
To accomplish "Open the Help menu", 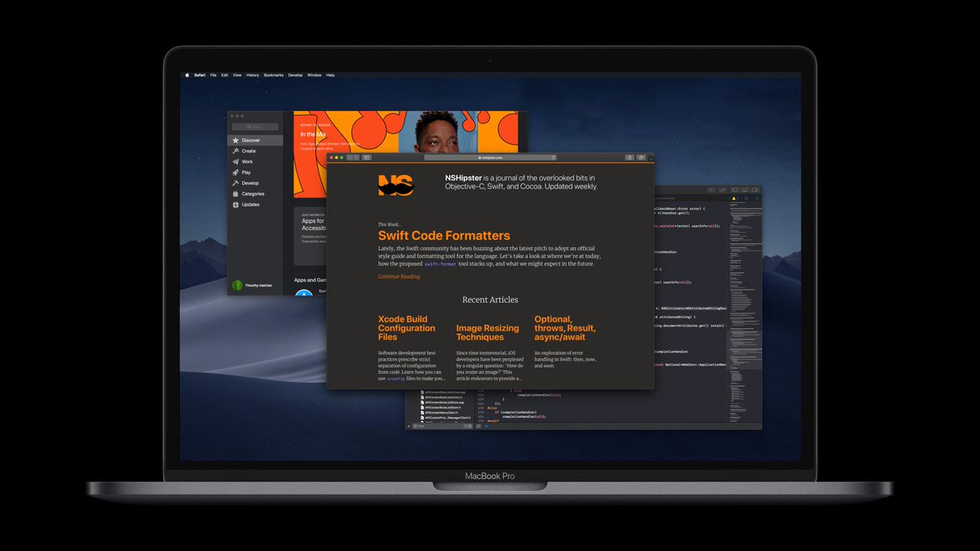I will tap(331, 75).
